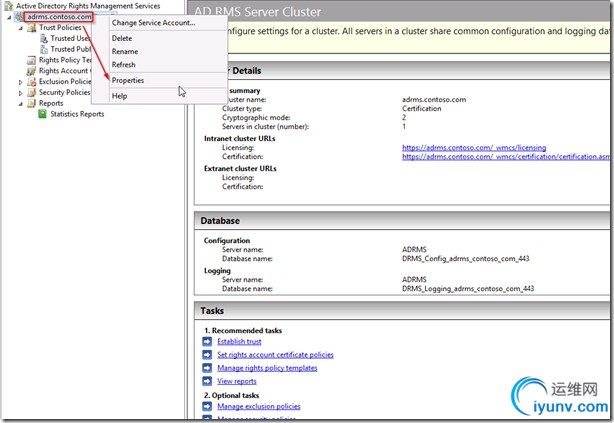Select Active Directory Rights Management Services root
Screen dimensions: 614x423
pos(88,6)
